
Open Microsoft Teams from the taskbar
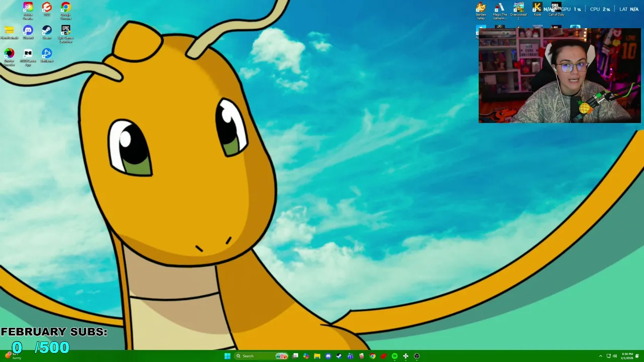tap(350, 356)
